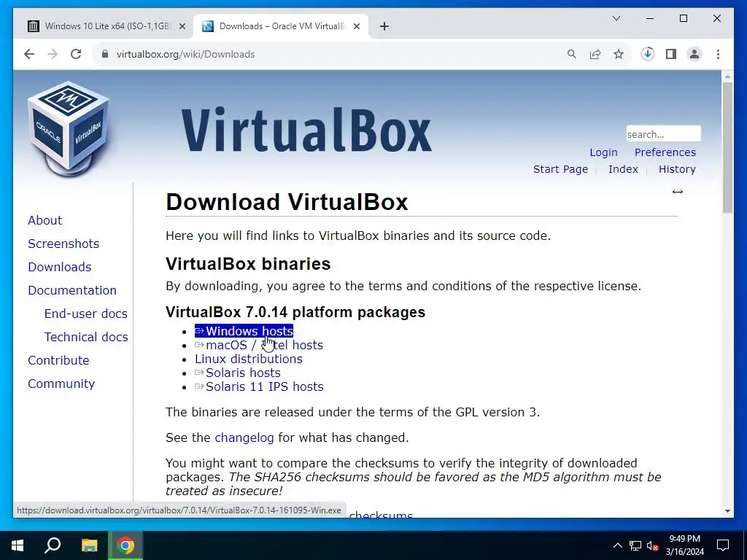This screenshot has height=560, width=747.
Task: Open the Windows Start menu
Action: pyautogui.click(x=18, y=545)
